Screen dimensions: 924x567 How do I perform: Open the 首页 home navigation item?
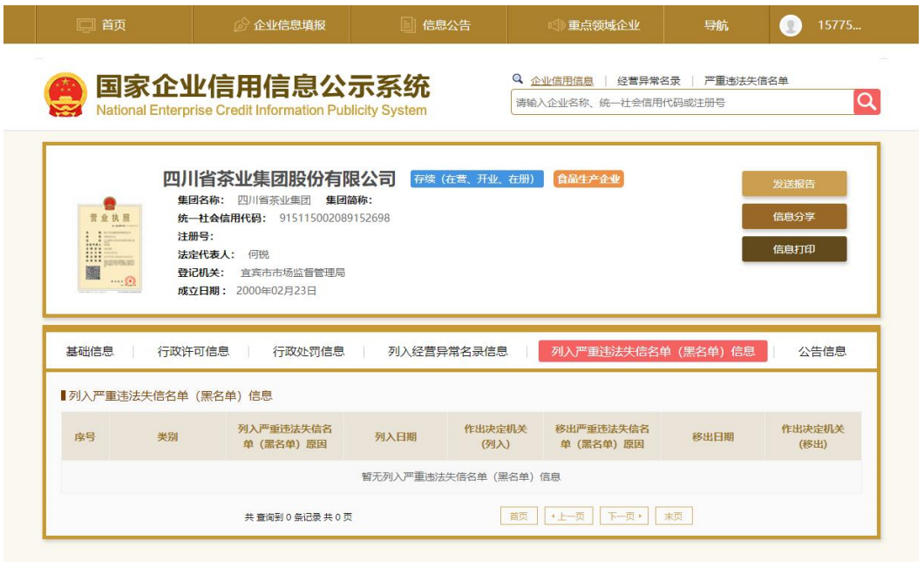click(x=102, y=25)
